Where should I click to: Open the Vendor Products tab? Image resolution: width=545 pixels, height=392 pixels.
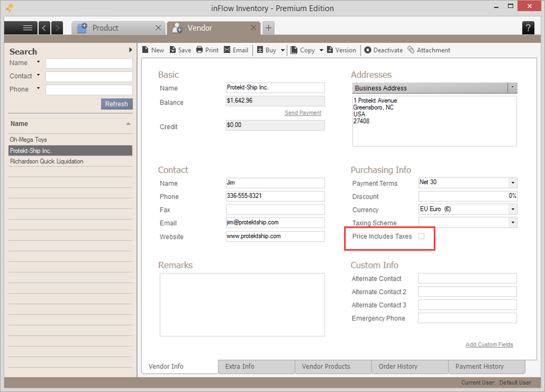(333, 366)
